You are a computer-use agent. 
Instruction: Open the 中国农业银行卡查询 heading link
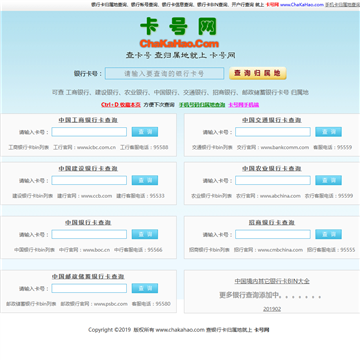[x=272, y=169]
